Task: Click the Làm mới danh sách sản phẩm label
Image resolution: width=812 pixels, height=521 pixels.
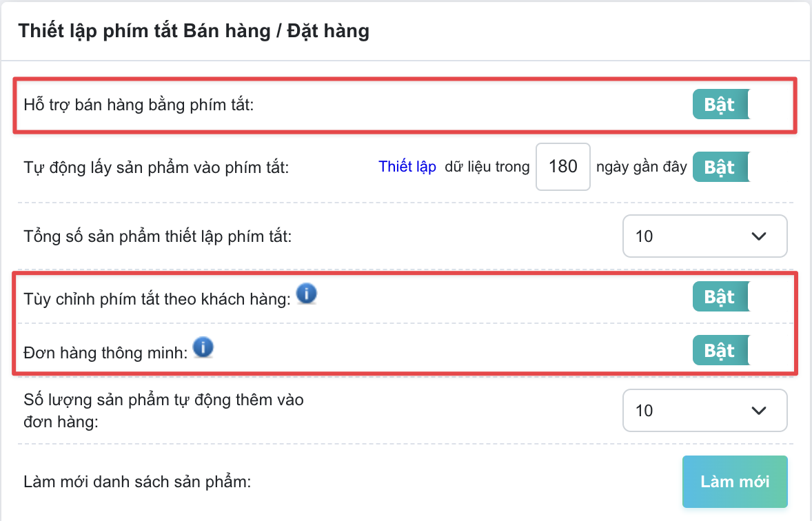Action: click(137, 482)
